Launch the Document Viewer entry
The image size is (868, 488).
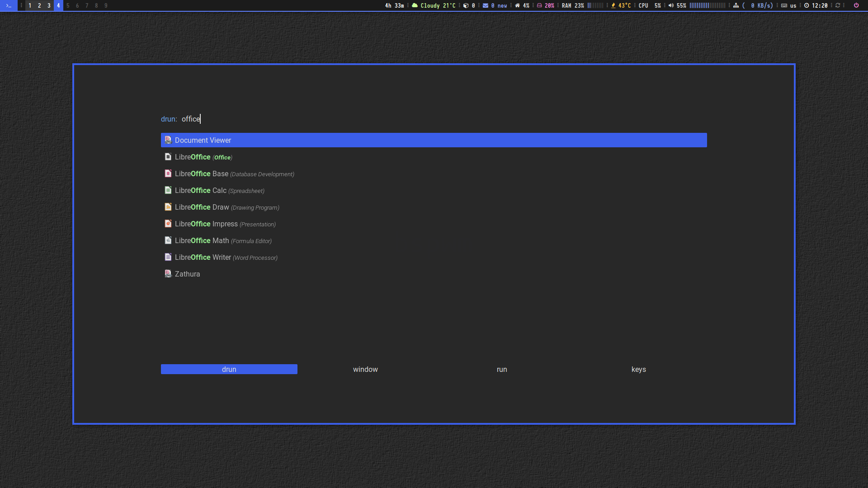(434, 140)
